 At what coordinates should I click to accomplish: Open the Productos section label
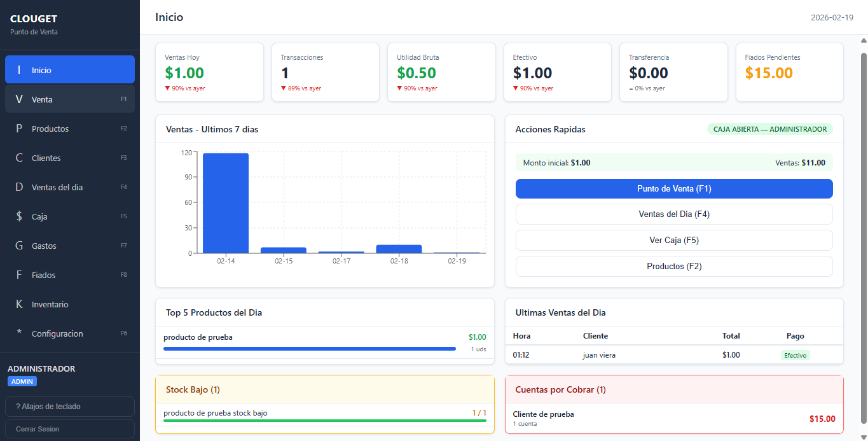(50, 129)
